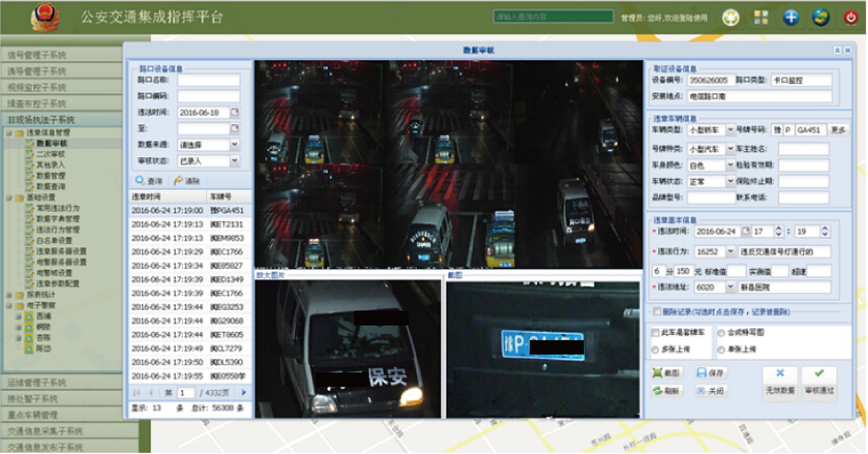868x454 pixels.
Task: Click the 审核通过 approve button
Action: point(818,381)
